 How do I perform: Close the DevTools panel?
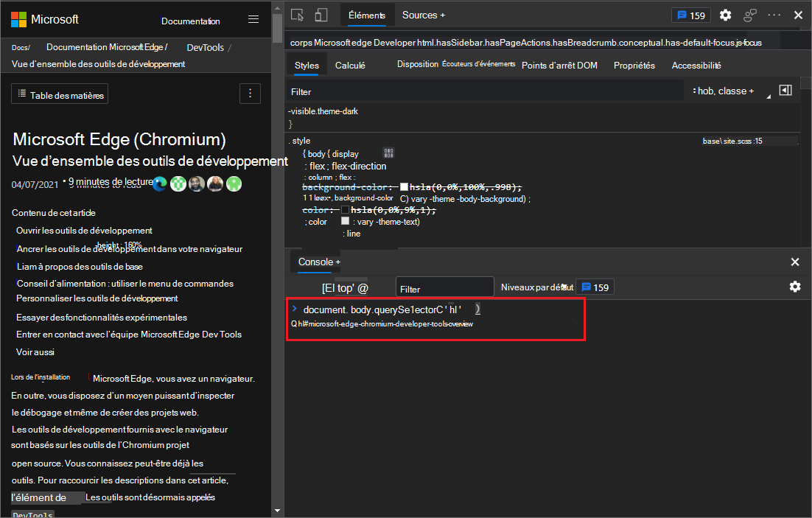[x=798, y=15]
